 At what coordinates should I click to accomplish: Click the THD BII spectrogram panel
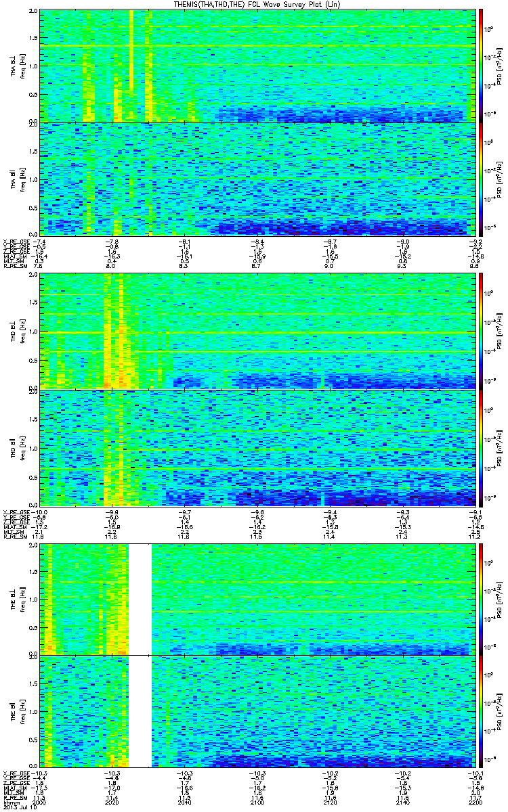point(257,448)
